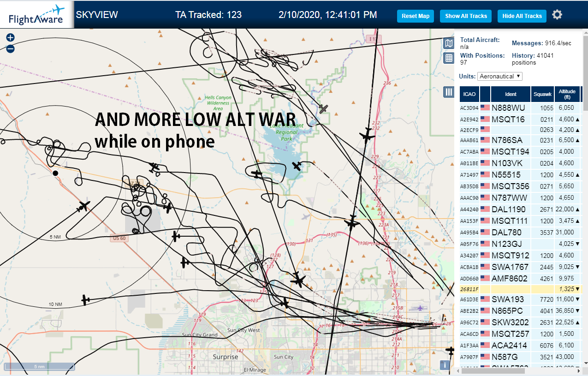The image size is (588, 376).
Task: Select the MSQT356 aircraft row
Action: tap(520, 186)
